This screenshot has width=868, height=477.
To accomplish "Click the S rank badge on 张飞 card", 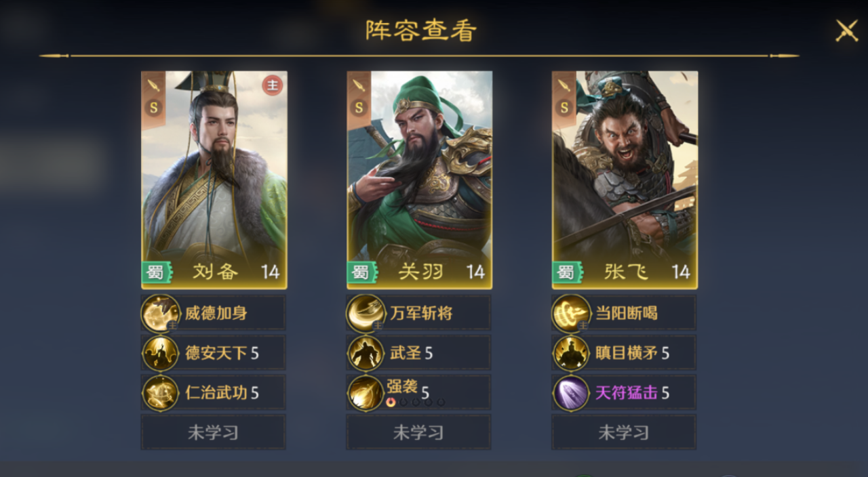I will [563, 108].
